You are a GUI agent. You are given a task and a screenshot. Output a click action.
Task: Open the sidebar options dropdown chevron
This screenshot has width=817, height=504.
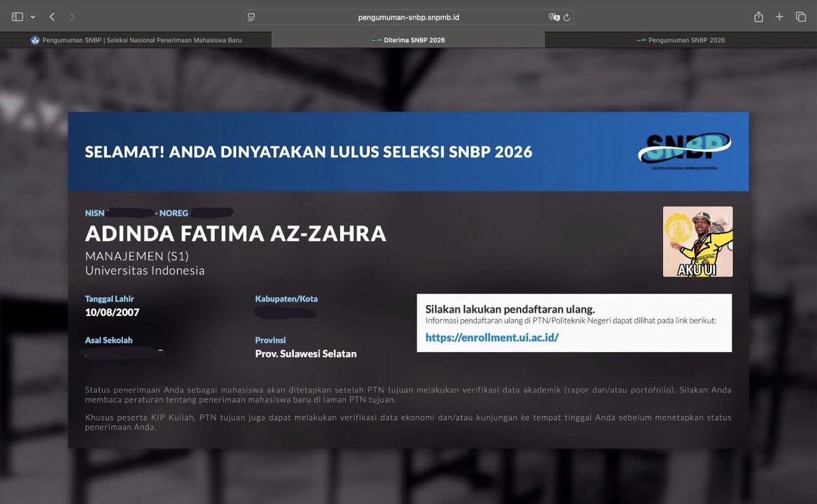33,17
